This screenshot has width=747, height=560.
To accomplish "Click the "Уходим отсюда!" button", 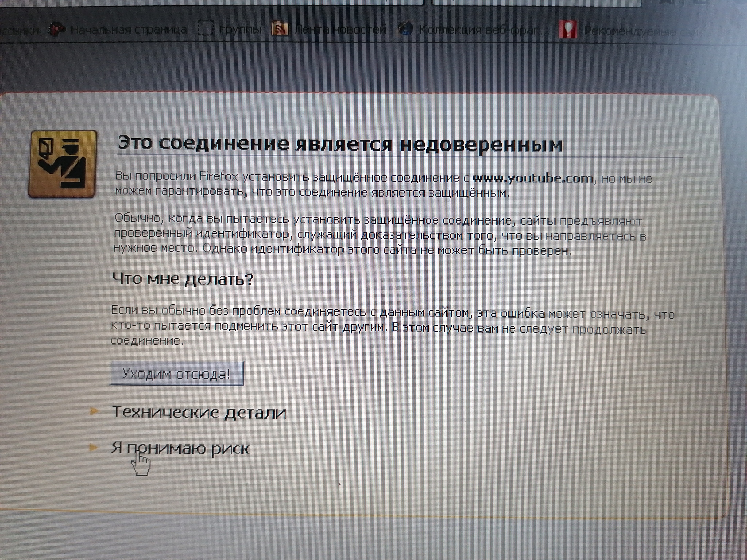I will tap(177, 374).
